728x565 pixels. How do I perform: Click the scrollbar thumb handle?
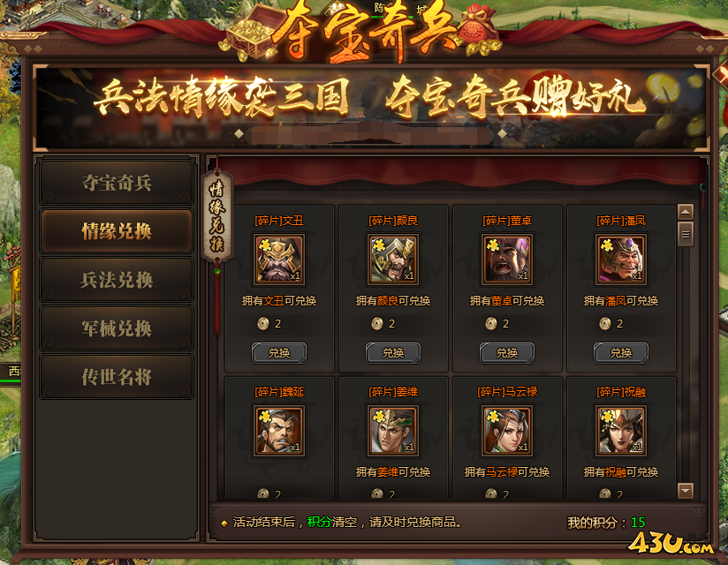[686, 234]
